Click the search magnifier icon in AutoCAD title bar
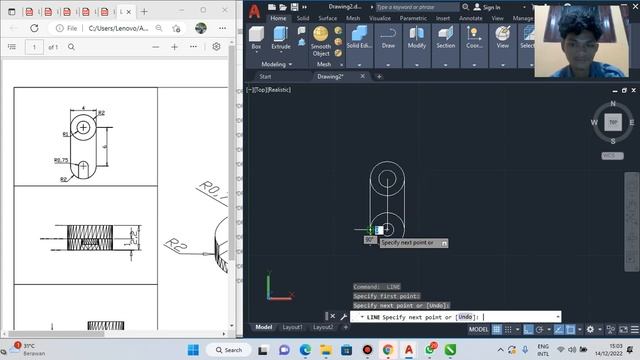Screen dimensions: 640x360 coord(465,7)
